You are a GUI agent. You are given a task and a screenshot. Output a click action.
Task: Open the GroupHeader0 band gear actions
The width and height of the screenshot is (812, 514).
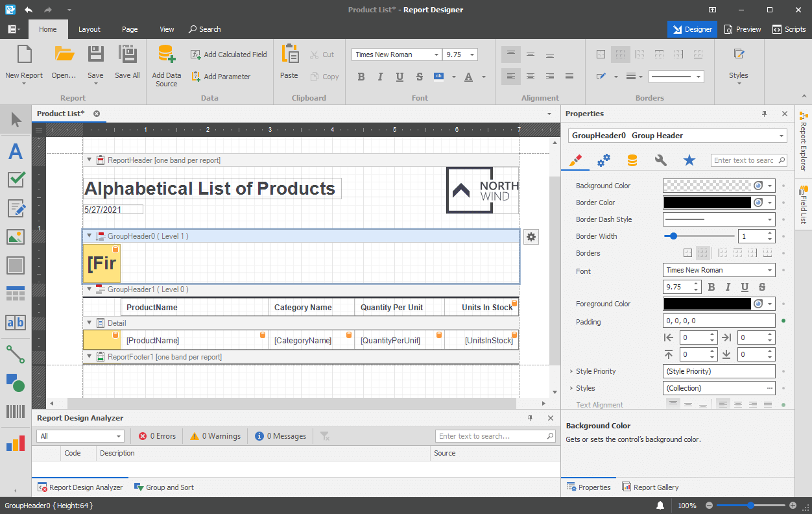tap(531, 237)
